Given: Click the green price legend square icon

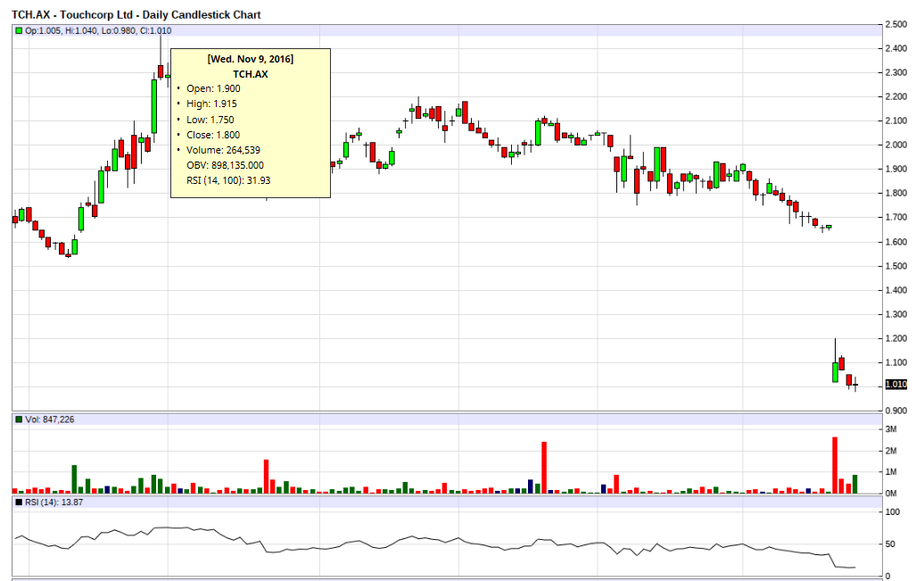Looking at the screenshot, I should point(19,30).
